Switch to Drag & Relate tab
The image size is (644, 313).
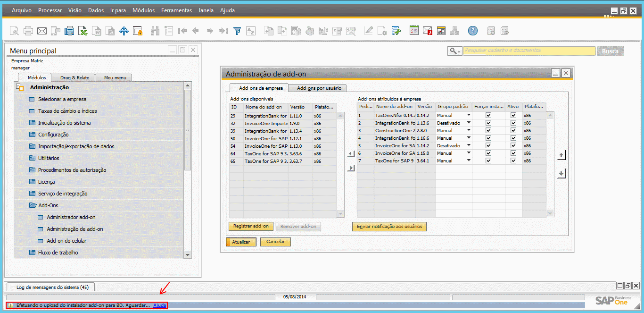[74, 78]
